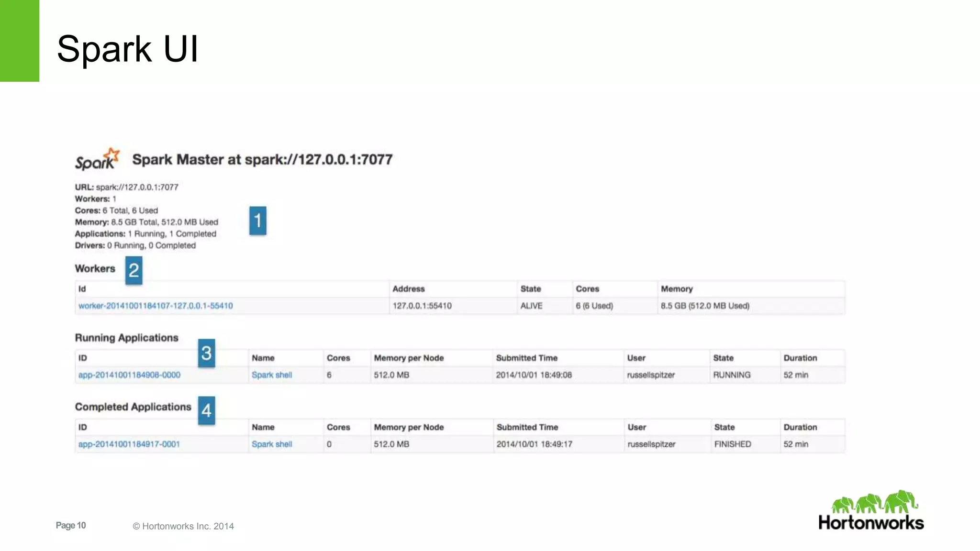
Task: Click Duration header in Completed Applications table
Action: click(801, 427)
